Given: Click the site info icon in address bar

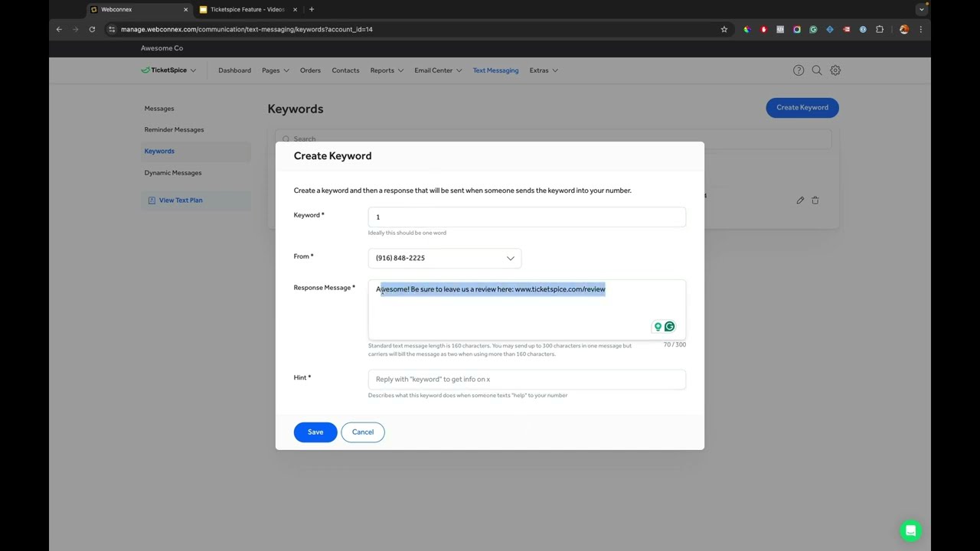Looking at the screenshot, I should (112, 29).
